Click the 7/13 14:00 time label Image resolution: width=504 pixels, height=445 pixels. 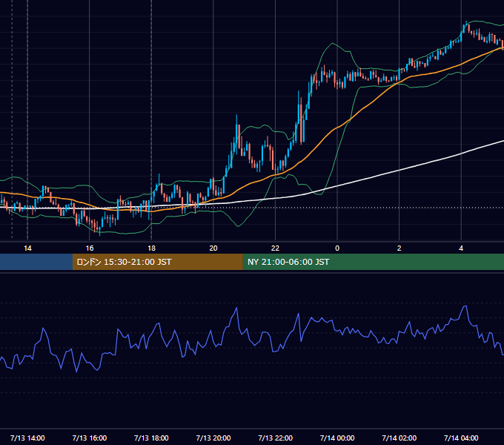point(27,438)
